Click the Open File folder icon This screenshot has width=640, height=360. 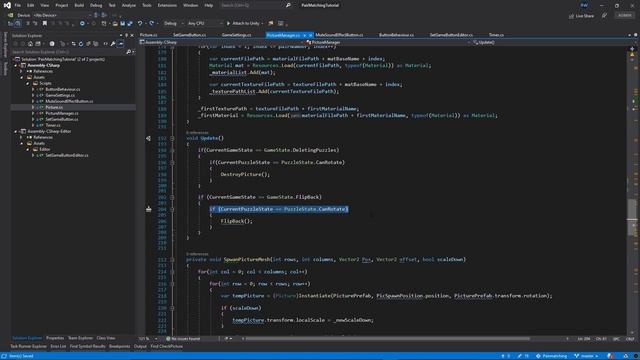[x=115, y=24]
